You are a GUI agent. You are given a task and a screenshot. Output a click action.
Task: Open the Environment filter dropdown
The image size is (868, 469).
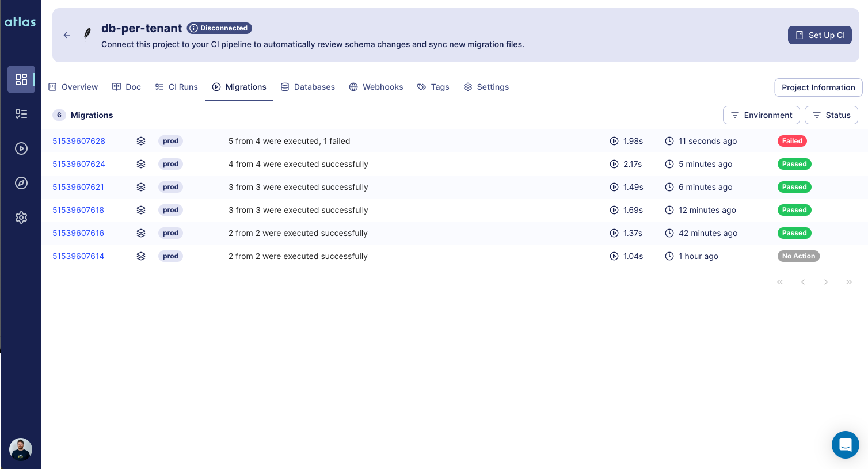pos(761,115)
